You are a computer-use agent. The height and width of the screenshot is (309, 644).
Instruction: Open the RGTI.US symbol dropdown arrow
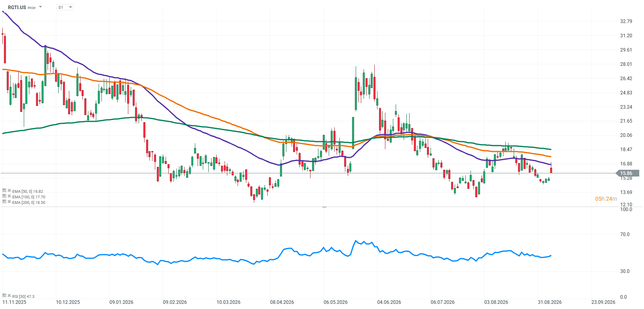(40, 7)
